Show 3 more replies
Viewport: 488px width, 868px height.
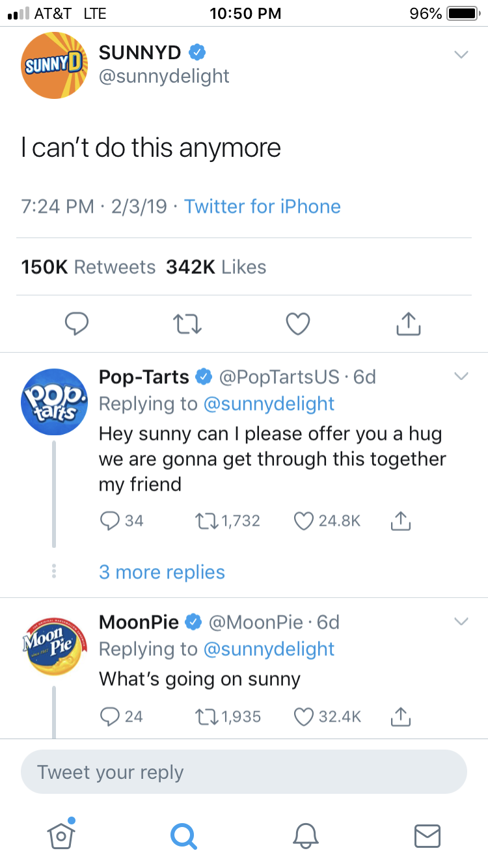[161, 573]
